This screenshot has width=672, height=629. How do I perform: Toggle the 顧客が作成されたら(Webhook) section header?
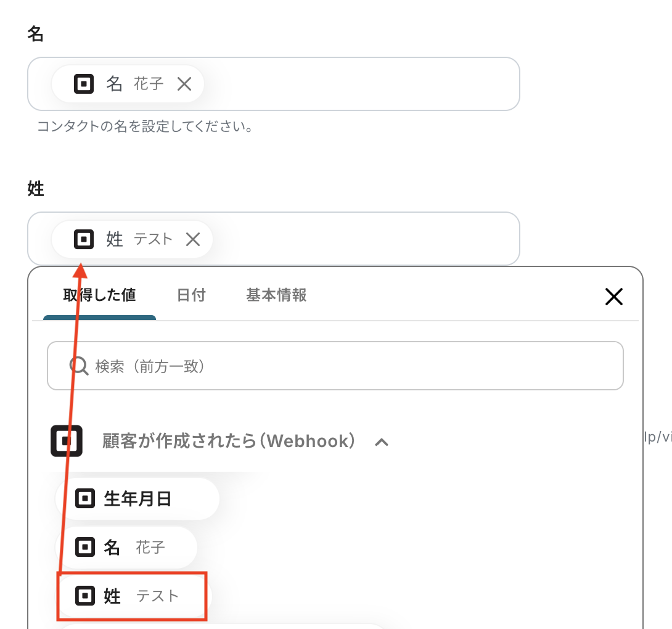[228, 442]
